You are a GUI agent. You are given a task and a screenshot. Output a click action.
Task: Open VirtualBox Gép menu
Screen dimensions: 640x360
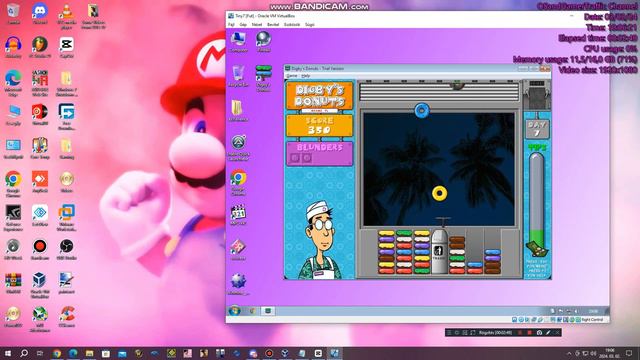coord(243,24)
